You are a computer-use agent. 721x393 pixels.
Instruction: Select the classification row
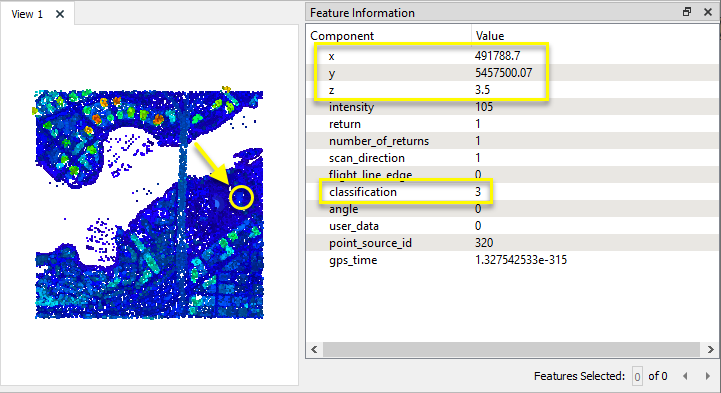point(512,192)
